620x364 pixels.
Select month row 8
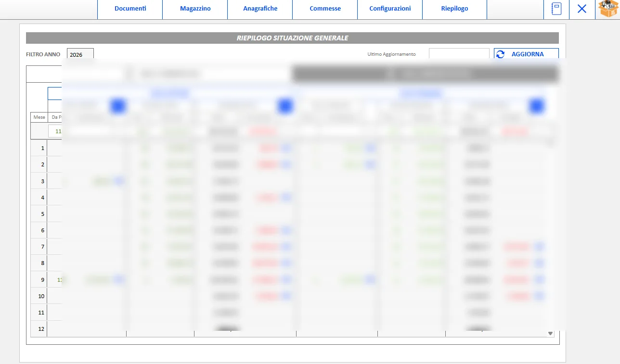click(x=39, y=263)
